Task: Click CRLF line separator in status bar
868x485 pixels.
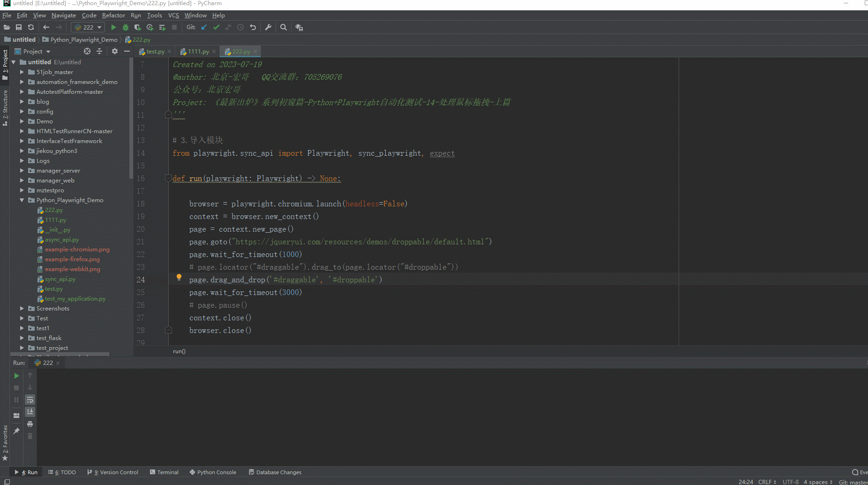Action: (x=767, y=482)
